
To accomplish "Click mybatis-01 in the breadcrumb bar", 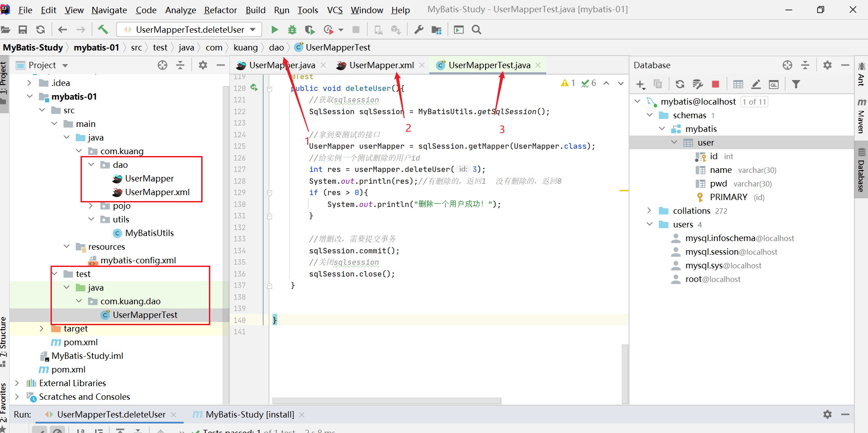I will 96,47.
